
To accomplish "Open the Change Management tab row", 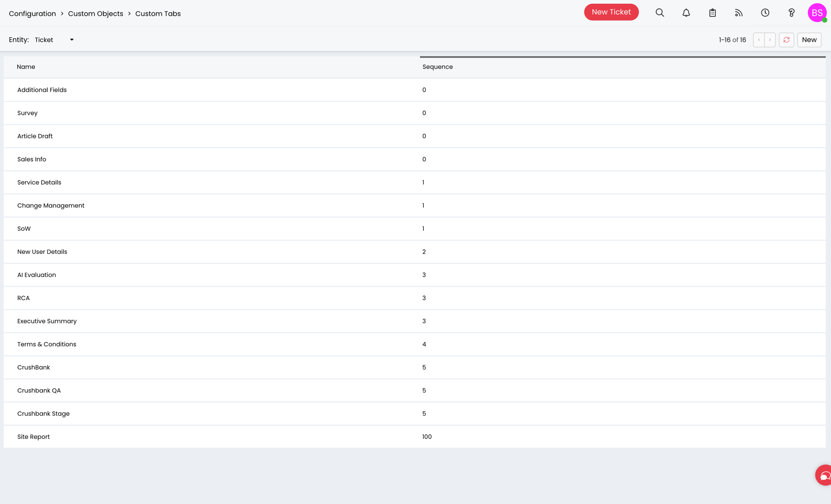I will click(x=51, y=206).
